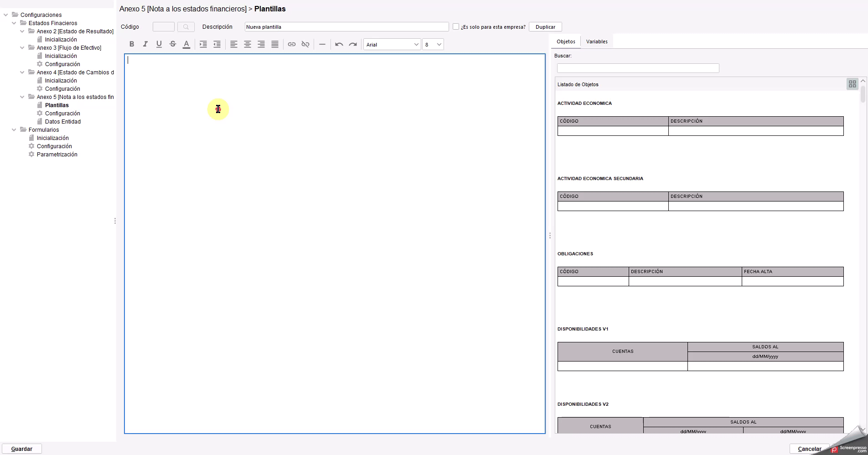Undo the last edit

click(339, 44)
